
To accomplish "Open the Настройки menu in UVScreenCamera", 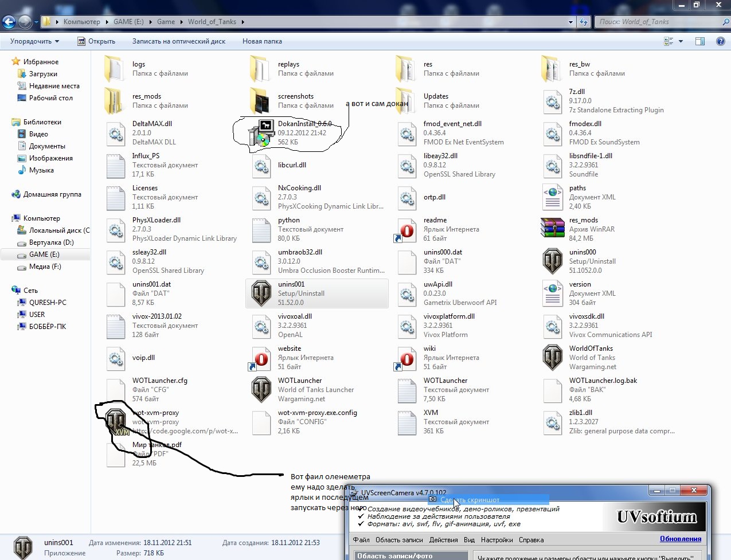I will [497, 540].
